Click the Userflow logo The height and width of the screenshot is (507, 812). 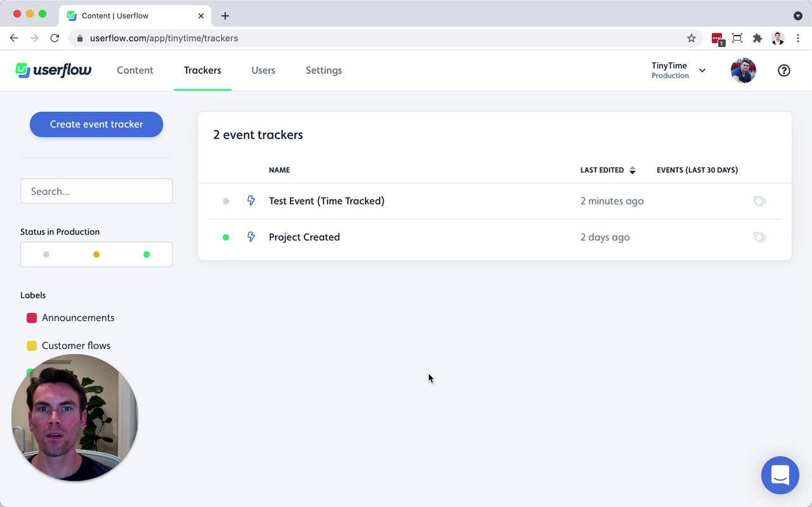click(x=53, y=70)
